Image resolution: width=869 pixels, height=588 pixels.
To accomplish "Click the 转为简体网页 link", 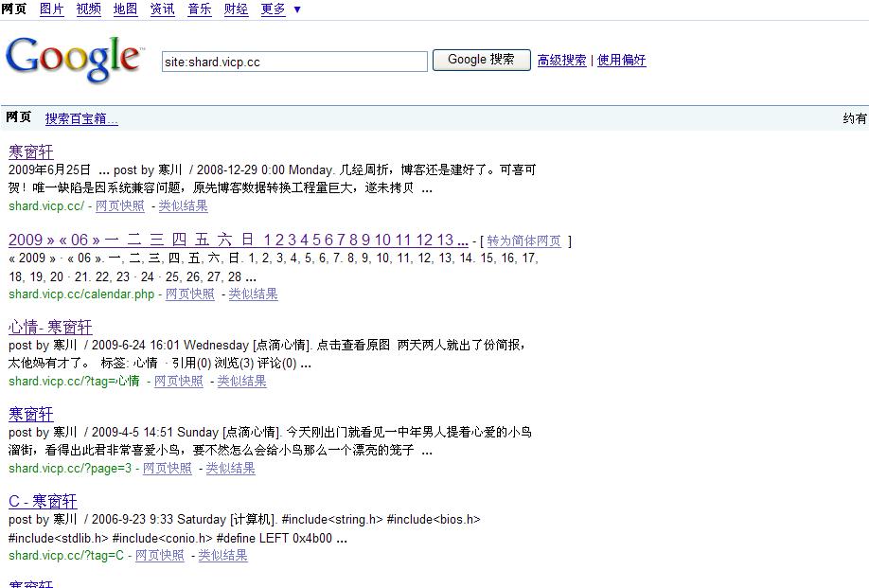I will pyautogui.click(x=523, y=241).
